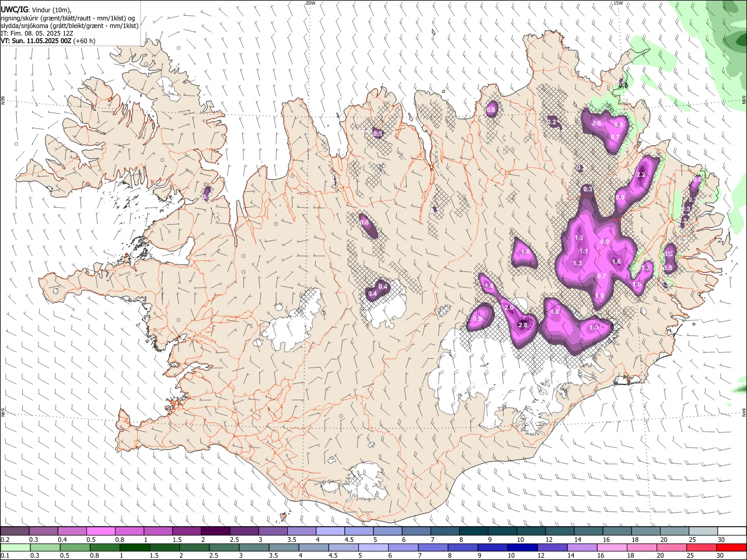Pick the upper legend swatch starting at 1.5

click(x=186, y=531)
